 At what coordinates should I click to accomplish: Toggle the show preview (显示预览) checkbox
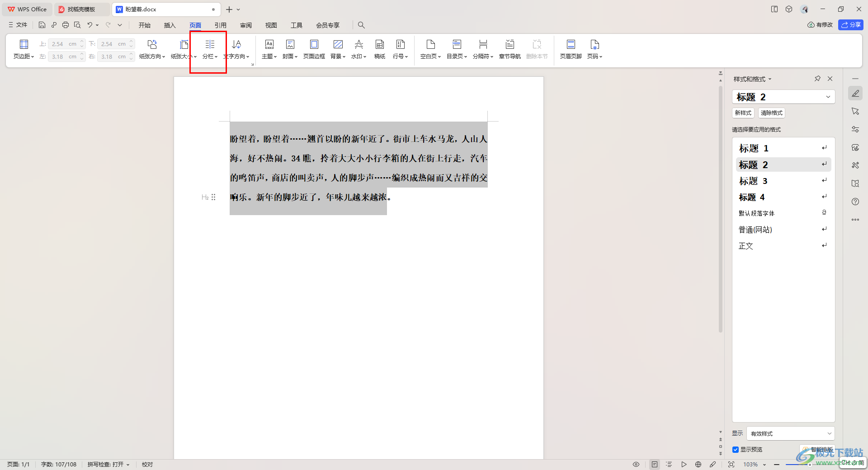tap(736, 450)
